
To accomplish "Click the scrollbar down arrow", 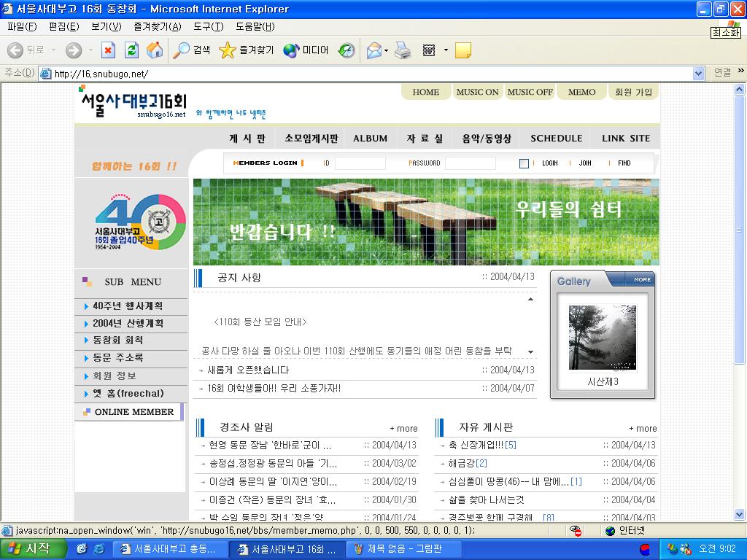I will 740,514.
